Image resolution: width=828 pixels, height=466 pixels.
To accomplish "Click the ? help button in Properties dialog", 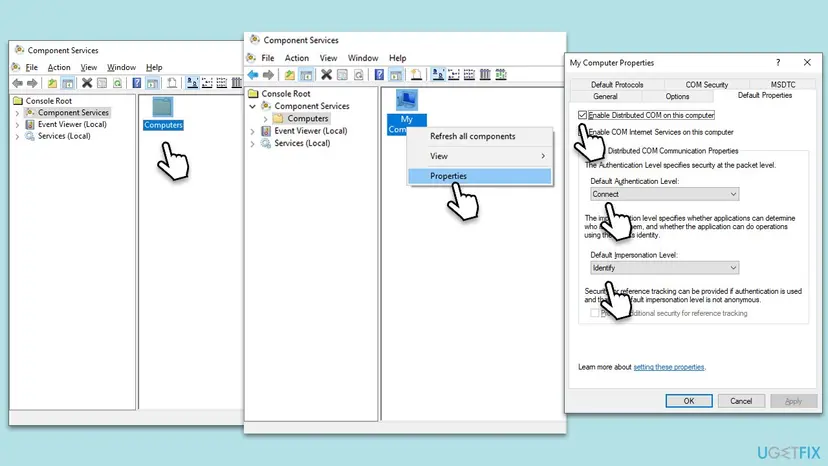I will (x=778, y=62).
